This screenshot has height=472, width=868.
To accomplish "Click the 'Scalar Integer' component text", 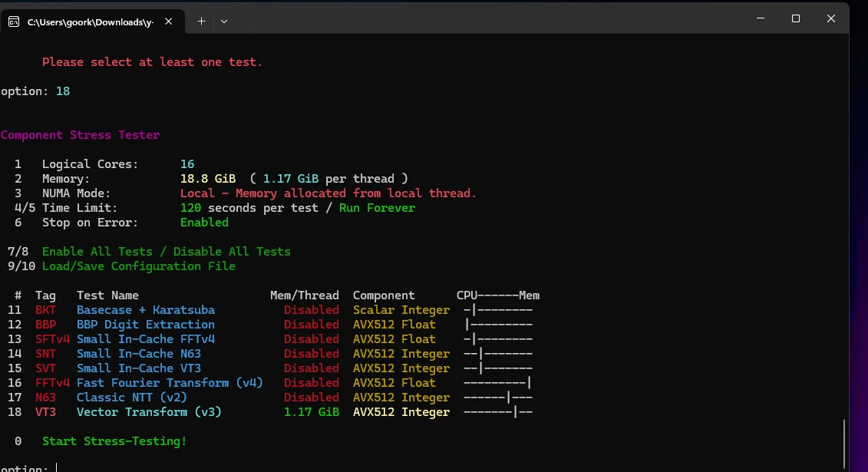I will (x=401, y=310).
